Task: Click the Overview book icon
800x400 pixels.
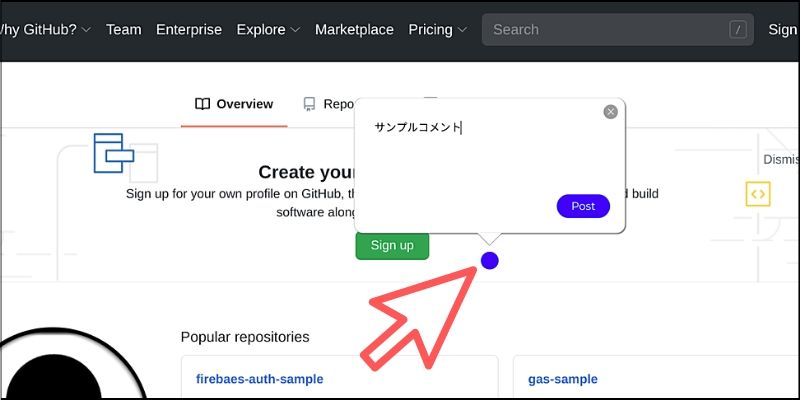Action: 203,104
